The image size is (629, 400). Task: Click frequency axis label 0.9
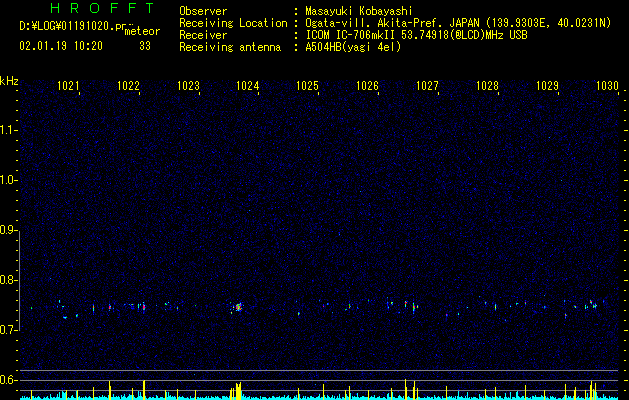pos(9,230)
